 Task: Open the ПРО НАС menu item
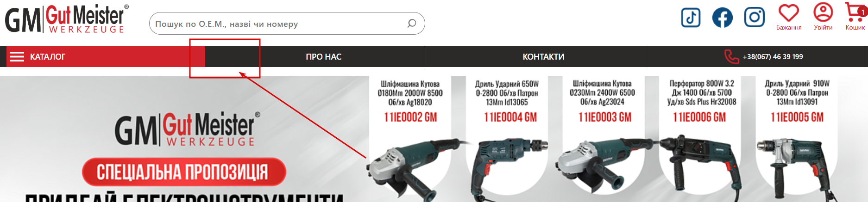click(323, 57)
